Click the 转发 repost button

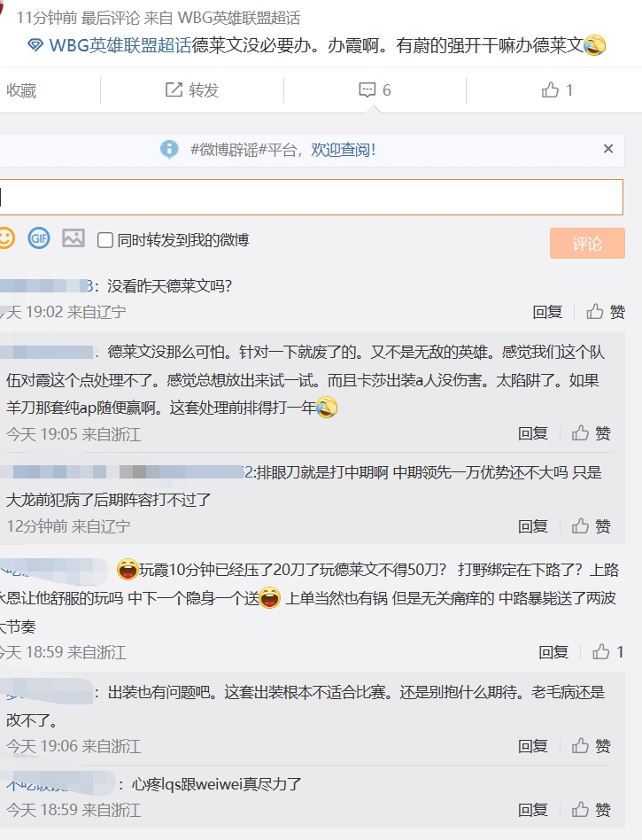pos(191,90)
